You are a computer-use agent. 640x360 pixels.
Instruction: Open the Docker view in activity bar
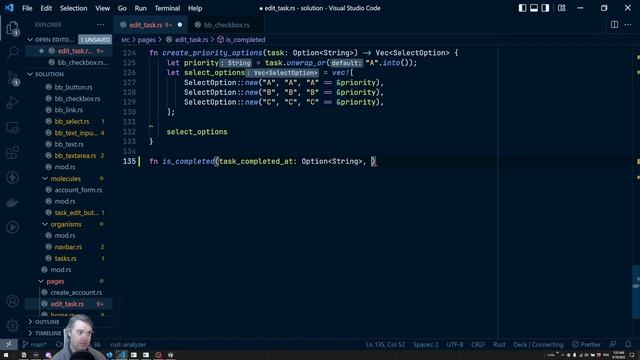pyautogui.click(x=12, y=202)
